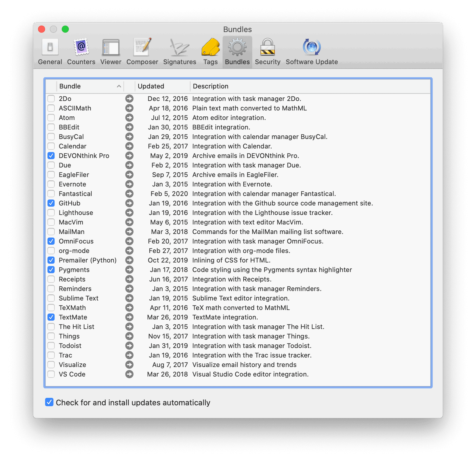The width and height of the screenshot is (476, 462).
Task: Toggle sort order on Bundle column
Action: [x=89, y=86]
